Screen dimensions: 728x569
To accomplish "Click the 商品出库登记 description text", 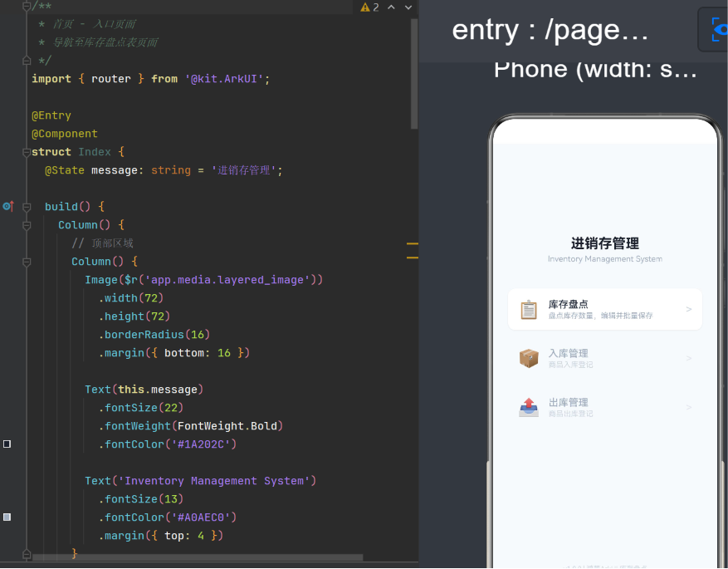I will (570, 414).
